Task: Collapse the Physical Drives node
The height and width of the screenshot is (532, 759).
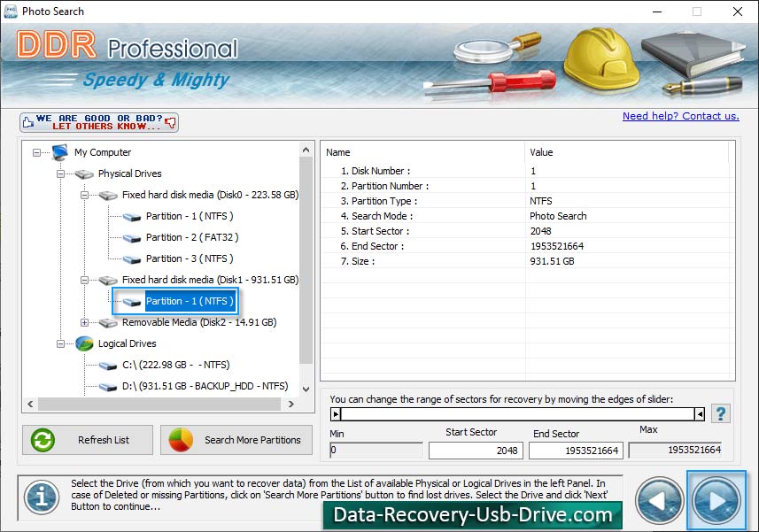Action: 60,174
